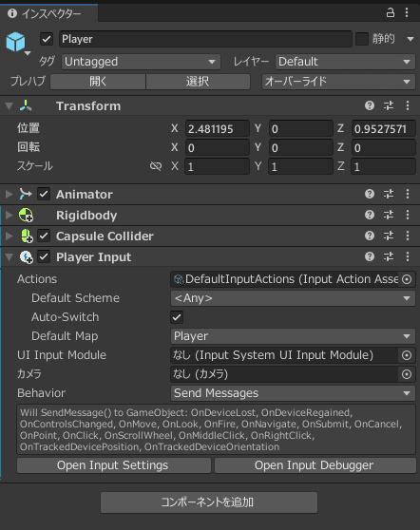Click the Camera field object picker circle
The height and width of the screenshot is (530, 420).
407,374
